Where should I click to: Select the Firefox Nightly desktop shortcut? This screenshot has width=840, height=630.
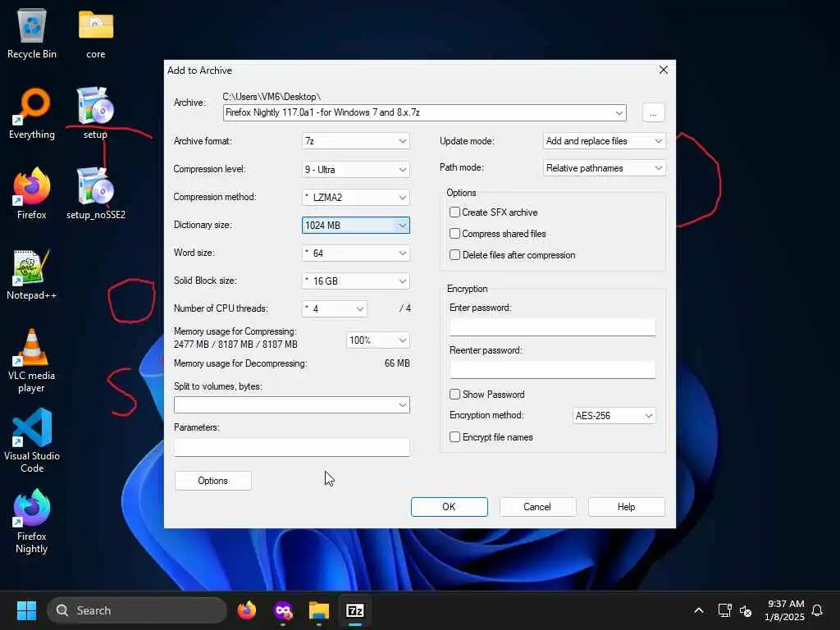[32, 522]
